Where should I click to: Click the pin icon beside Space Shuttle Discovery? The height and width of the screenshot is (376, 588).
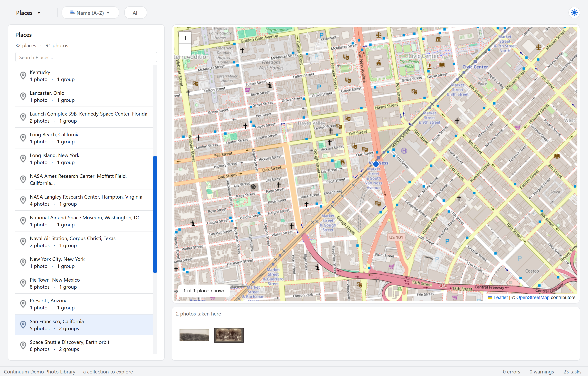click(23, 345)
